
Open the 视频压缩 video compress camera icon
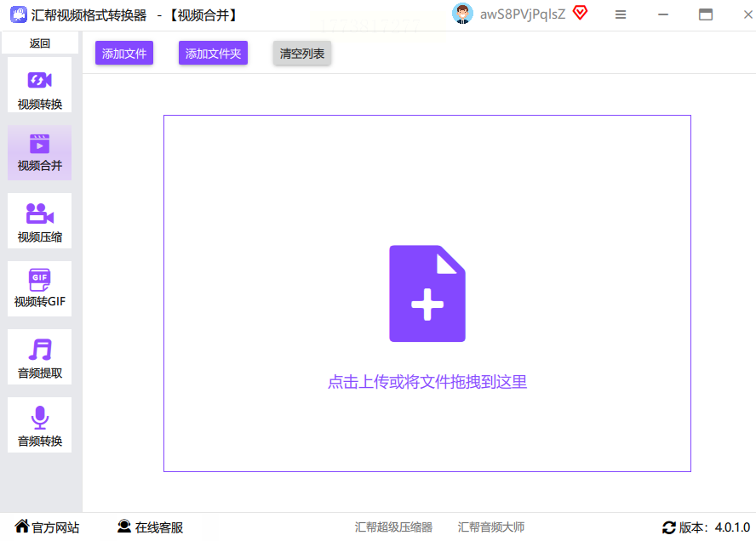click(39, 214)
